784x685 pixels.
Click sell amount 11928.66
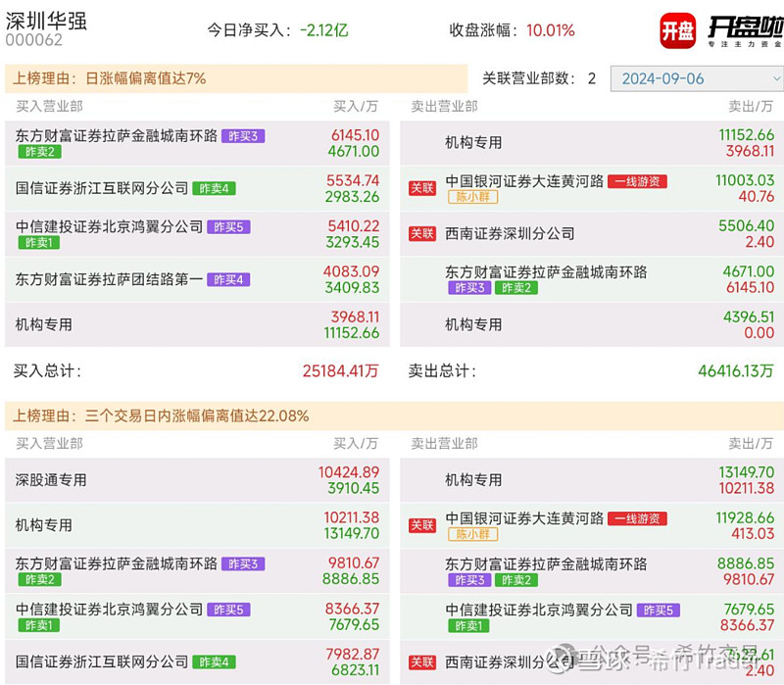745,517
